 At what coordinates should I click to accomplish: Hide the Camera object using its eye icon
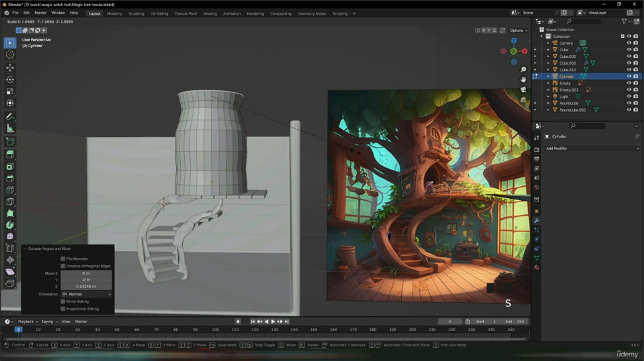click(x=629, y=43)
